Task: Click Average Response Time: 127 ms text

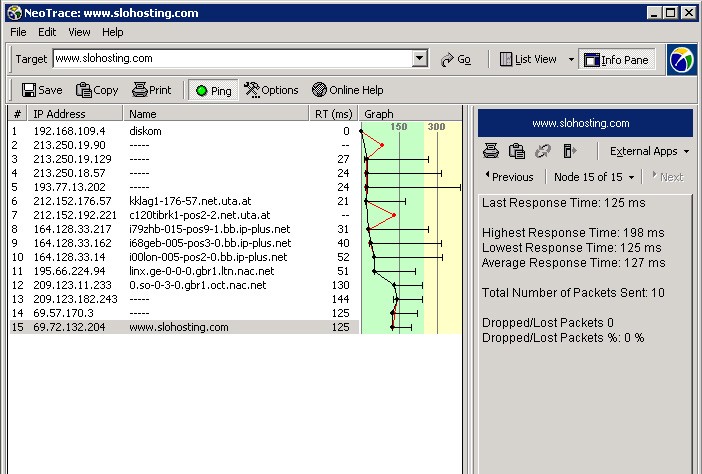Action: [574, 263]
